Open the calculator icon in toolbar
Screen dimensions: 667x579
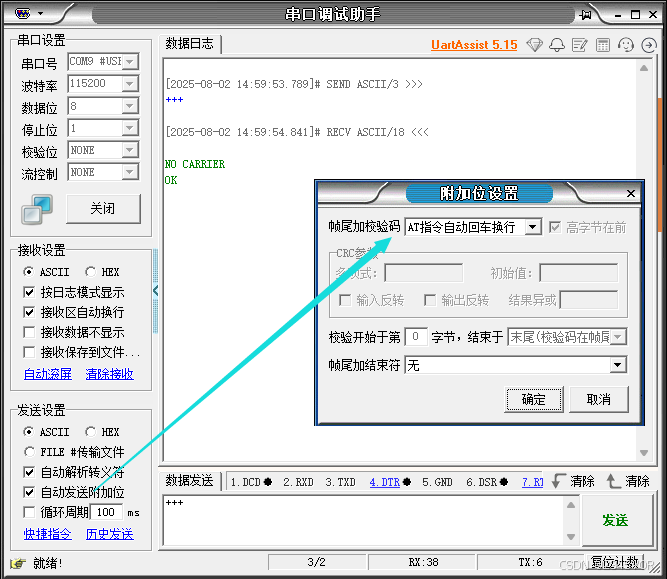(x=603, y=45)
